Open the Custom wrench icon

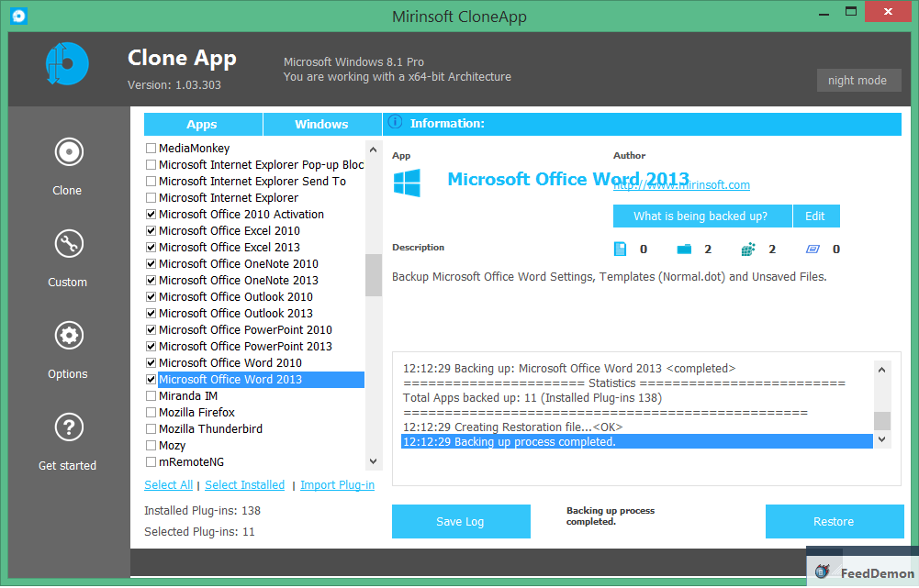click(69, 244)
